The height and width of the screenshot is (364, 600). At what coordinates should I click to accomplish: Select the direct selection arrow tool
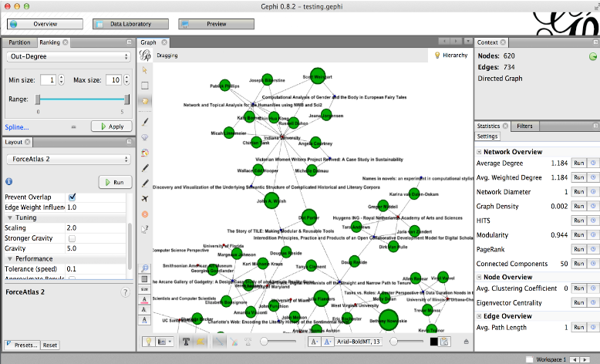[x=145, y=70]
